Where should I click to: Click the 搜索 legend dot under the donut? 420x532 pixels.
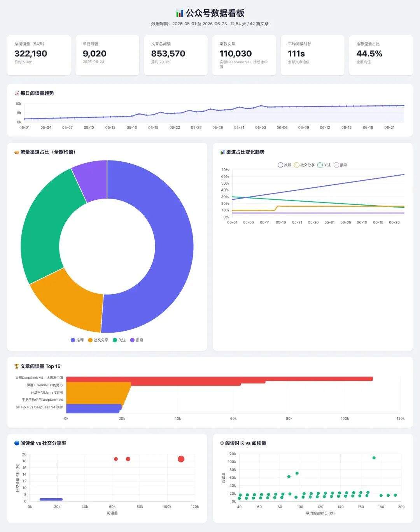132,340
